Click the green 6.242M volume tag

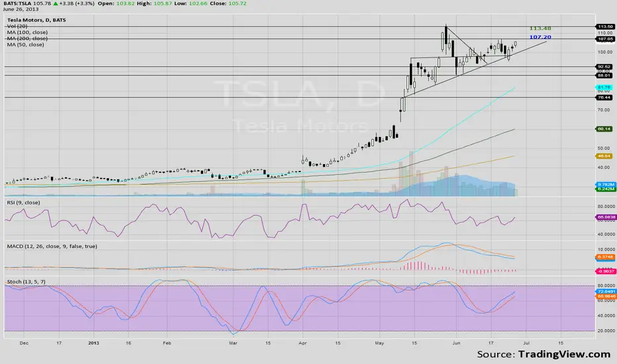[x=606, y=189]
